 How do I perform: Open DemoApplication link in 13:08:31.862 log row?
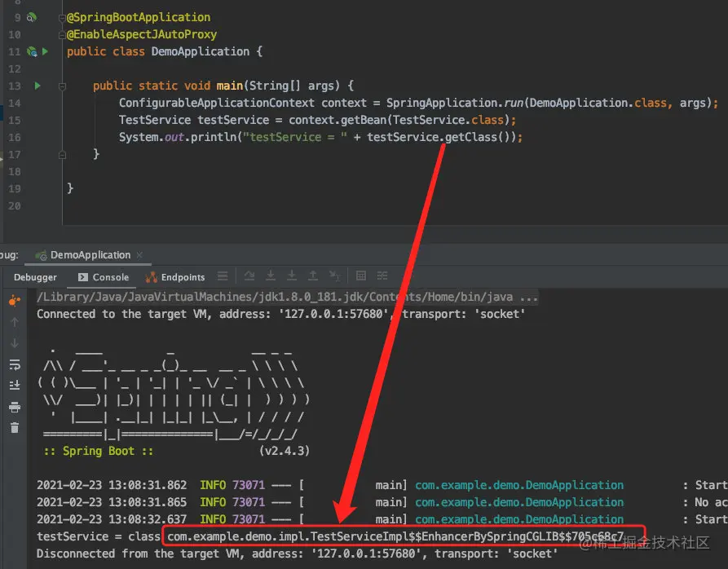[x=519, y=486]
